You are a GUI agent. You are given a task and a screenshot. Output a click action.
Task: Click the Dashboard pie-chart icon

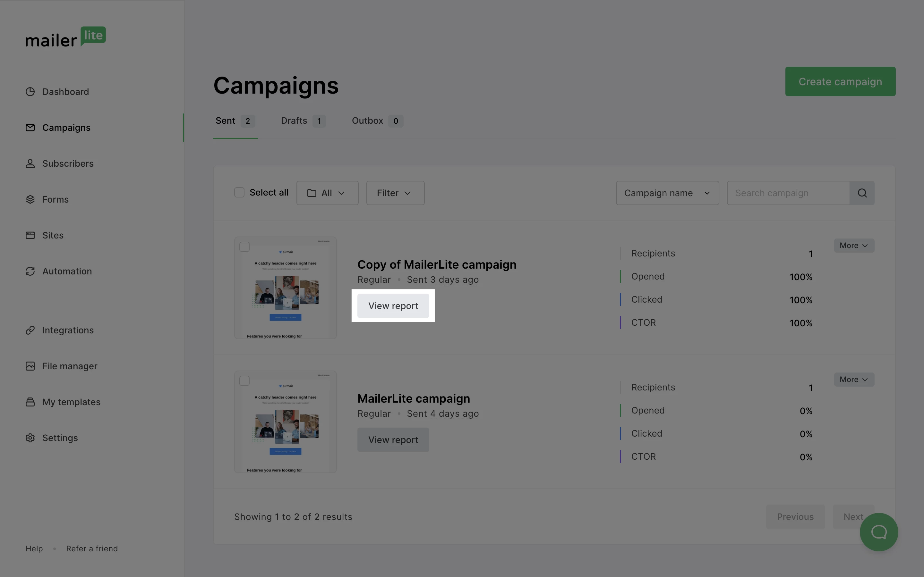point(30,92)
